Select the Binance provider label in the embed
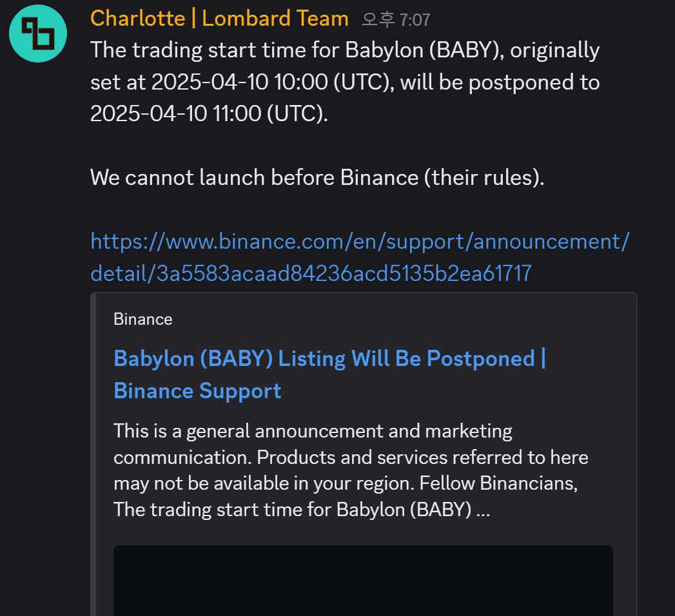The height and width of the screenshot is (616, 675). click(x=143, y=319)
